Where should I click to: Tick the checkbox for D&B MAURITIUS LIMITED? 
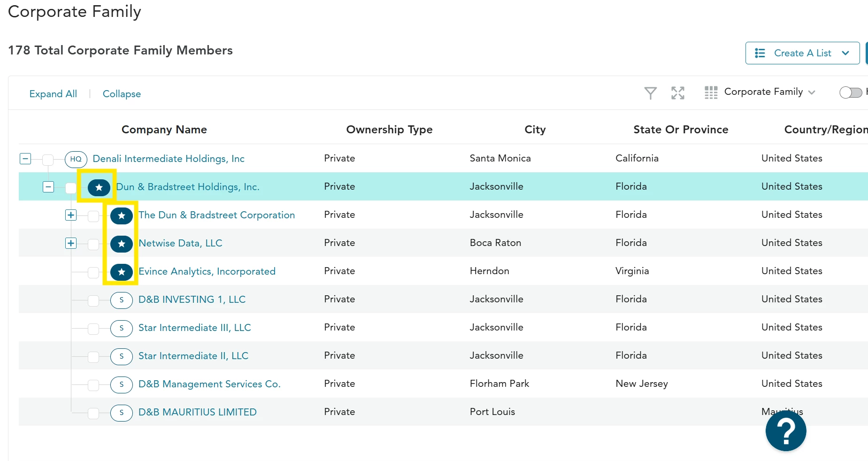(x=93, y=413)
